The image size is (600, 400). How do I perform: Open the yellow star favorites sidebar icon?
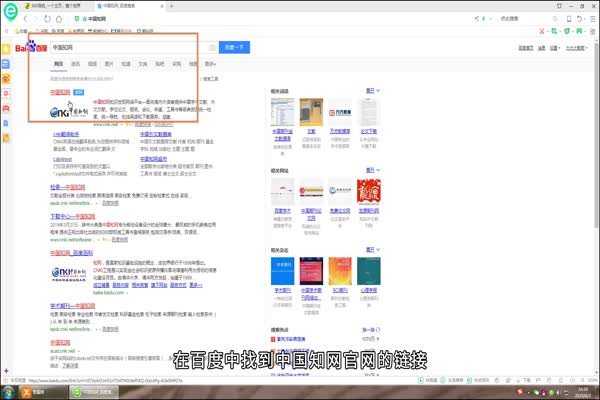coord(6,49)
